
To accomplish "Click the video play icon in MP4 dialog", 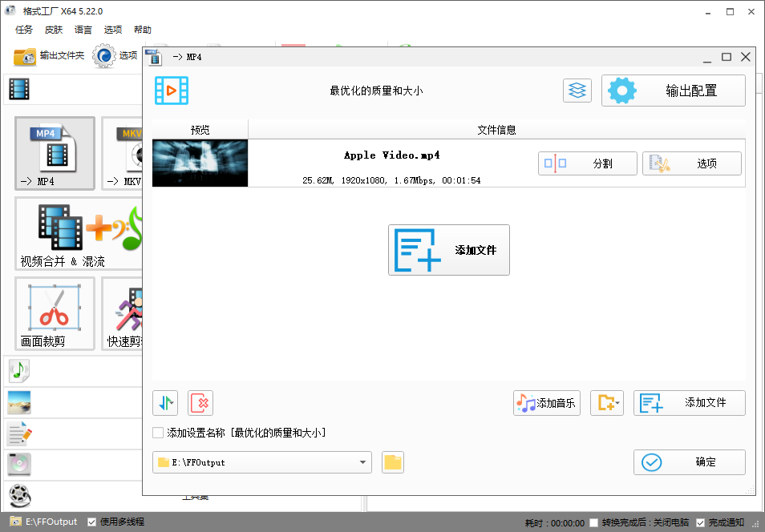I will coord(172,91).
